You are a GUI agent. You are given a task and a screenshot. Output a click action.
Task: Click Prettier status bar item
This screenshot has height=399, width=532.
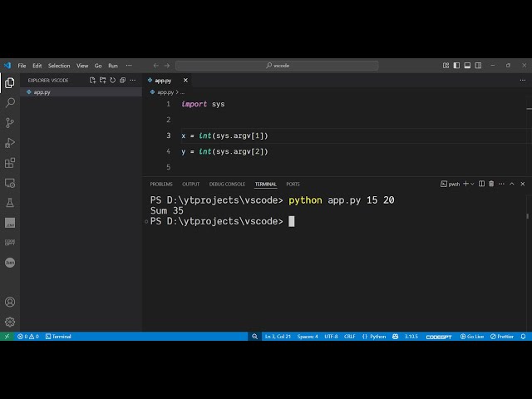502,336
